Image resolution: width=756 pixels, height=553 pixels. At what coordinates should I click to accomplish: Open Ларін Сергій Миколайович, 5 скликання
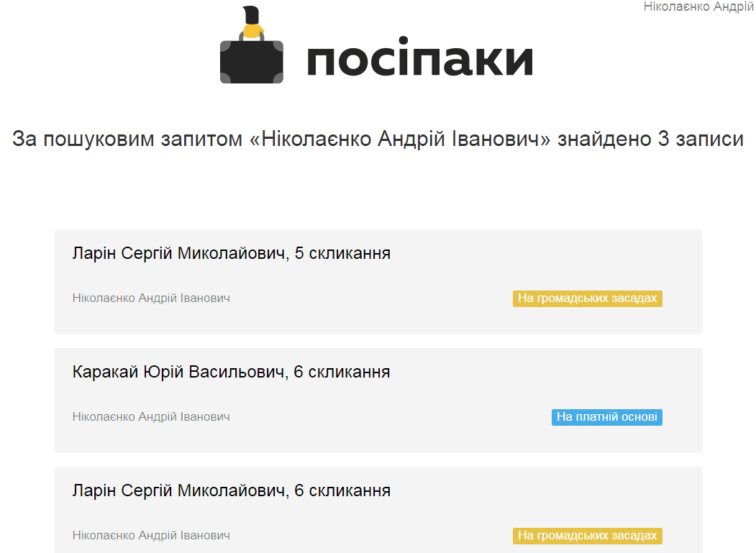pos(231,253)
